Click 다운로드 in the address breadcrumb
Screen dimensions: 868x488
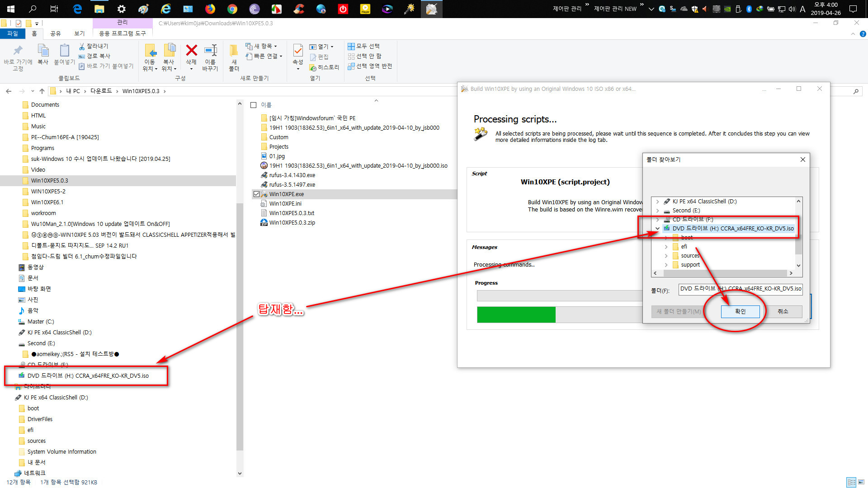101,91
